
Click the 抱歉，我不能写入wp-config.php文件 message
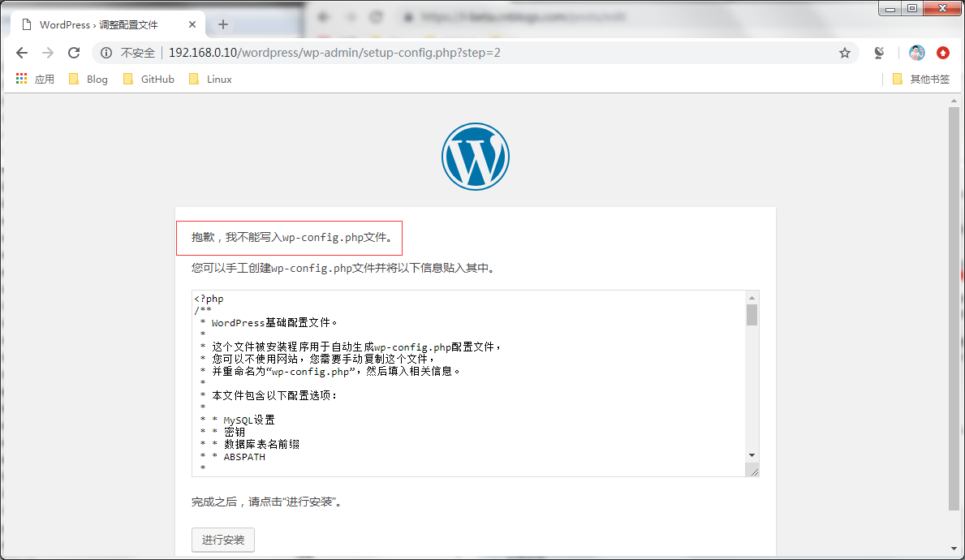[292, 238]
